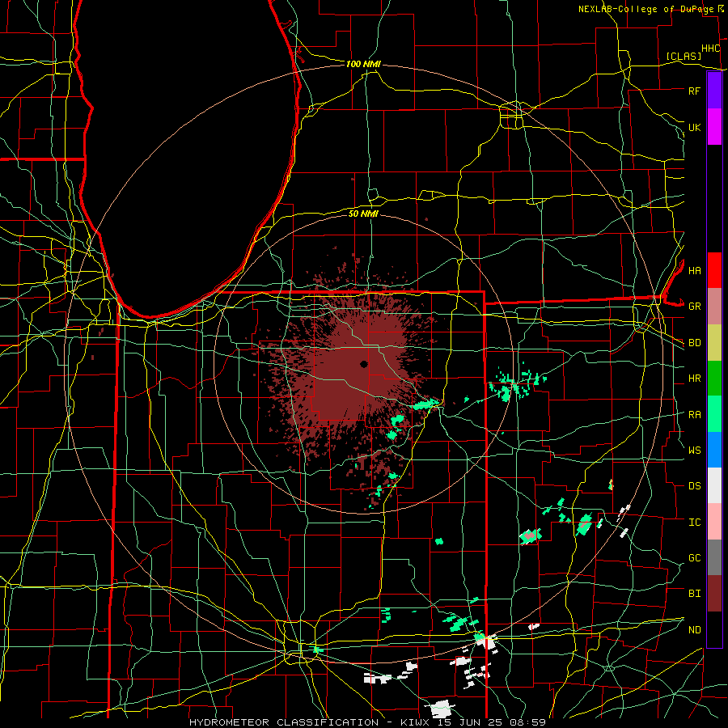Click the IC legend label text
Viewport: 728px width, 728px height.
(x=695, y=522)
